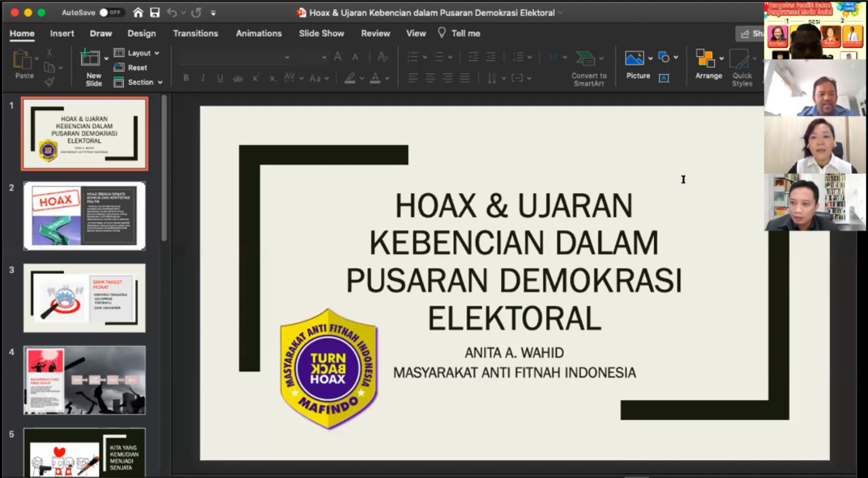Pick the font color swatch
This screenshot has width=868, height=478.
(375, 78)
